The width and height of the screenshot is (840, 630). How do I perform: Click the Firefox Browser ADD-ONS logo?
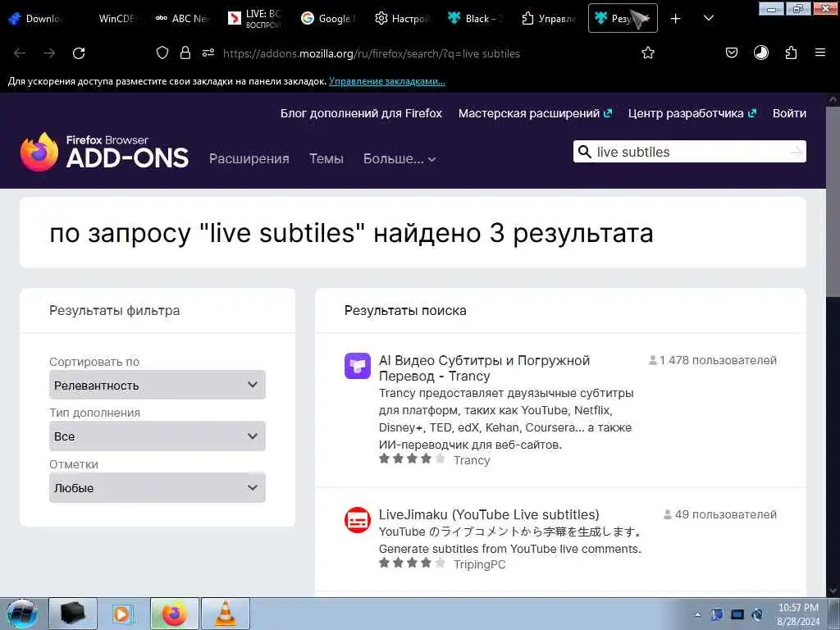(104, 152)
